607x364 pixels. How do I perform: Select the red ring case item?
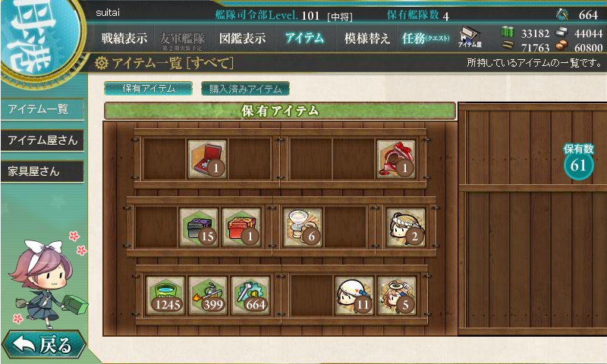tap(207, 159)
